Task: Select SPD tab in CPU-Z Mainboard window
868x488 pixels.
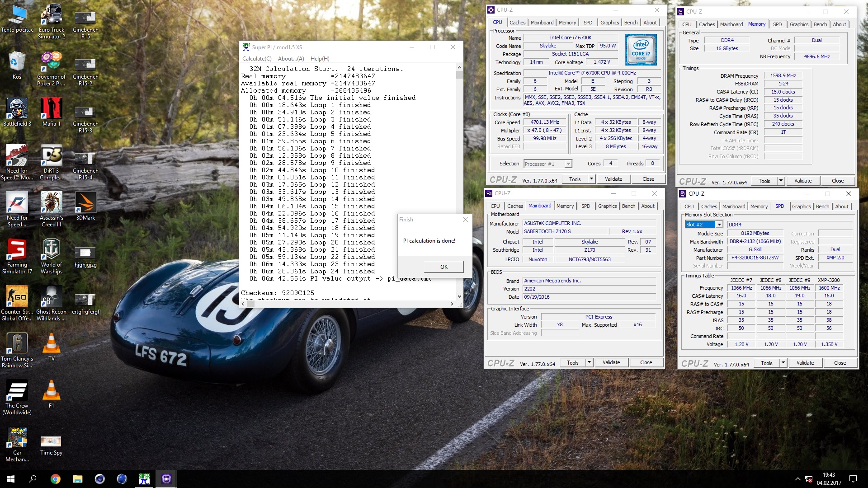Action: (585, 206)
